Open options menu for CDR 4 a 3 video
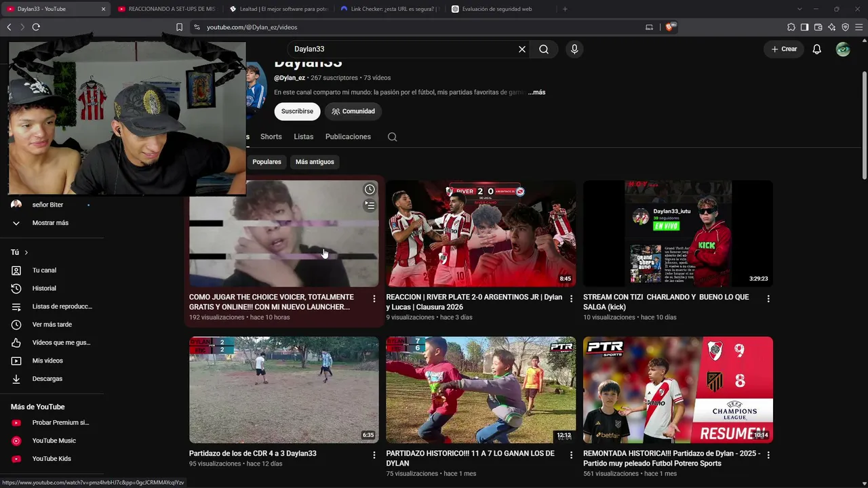 [374, 455]
